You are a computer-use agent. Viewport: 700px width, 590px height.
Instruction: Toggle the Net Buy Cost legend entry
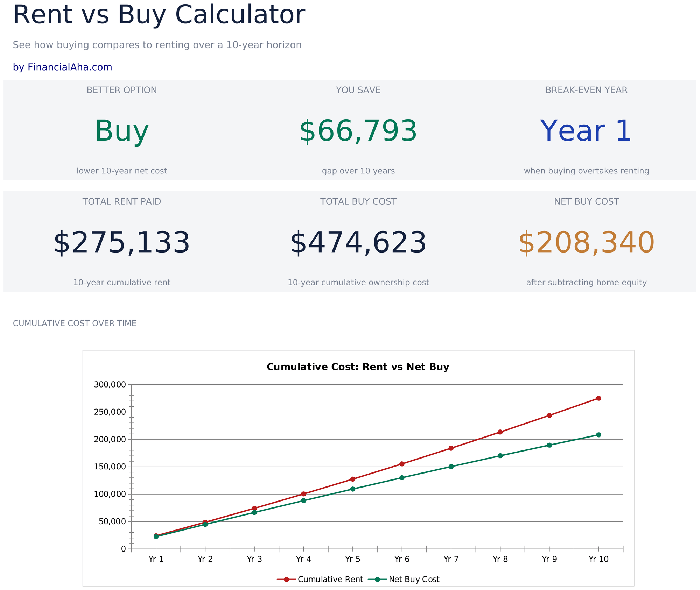click(x=404, y=579)
